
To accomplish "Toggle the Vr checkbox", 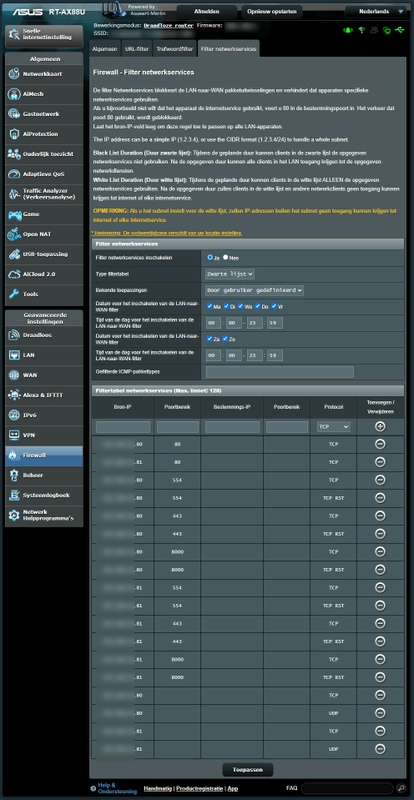I will [274, 306].
